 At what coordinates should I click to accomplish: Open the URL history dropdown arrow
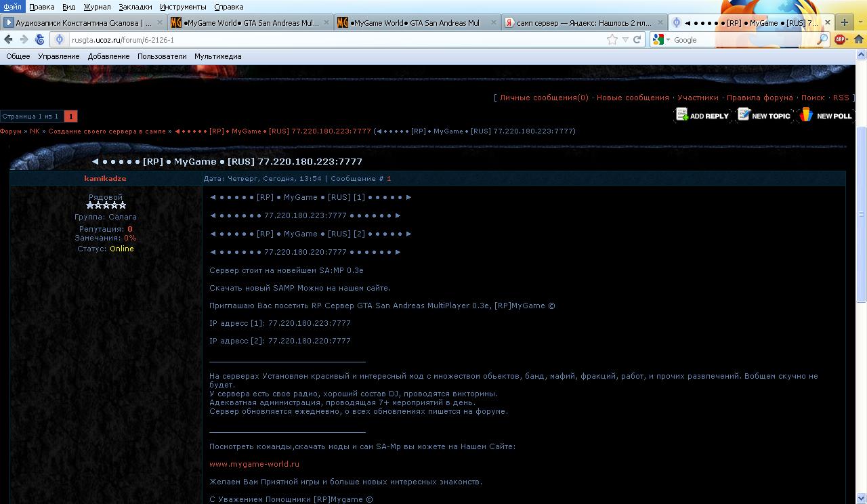(x=625, y=40)
